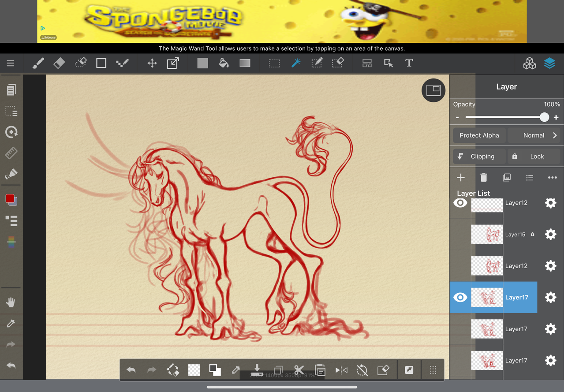The height and width of the screenshot is (392, 564).
Task: Click the reset rotation icon in bottom bar
Action: point(362,370)
